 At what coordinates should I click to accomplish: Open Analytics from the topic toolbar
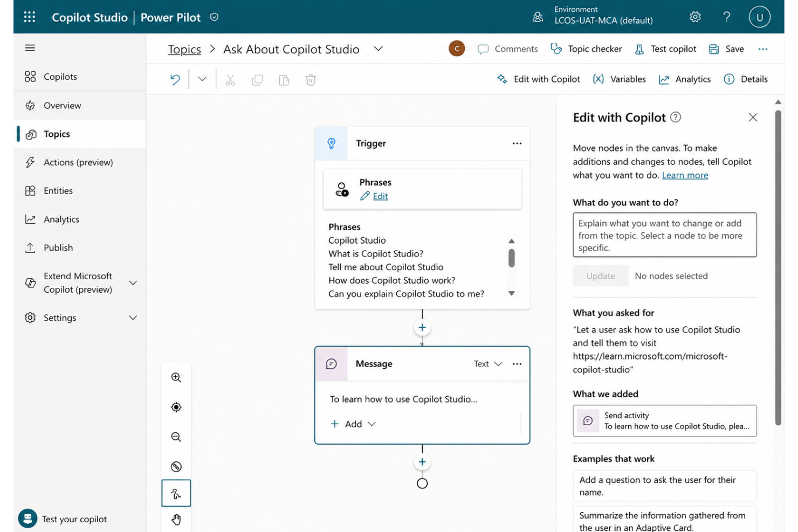685,79
